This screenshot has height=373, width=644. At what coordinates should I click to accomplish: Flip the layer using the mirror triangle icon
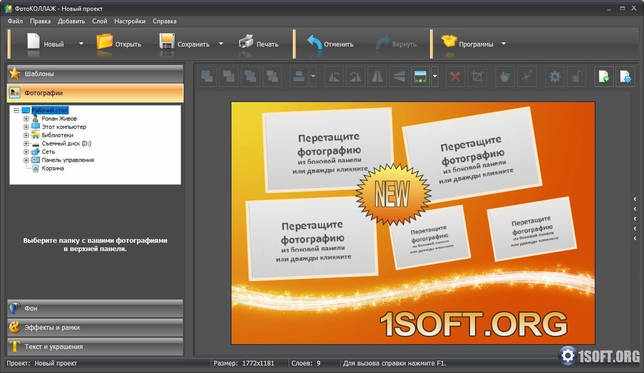pos(377,76)
